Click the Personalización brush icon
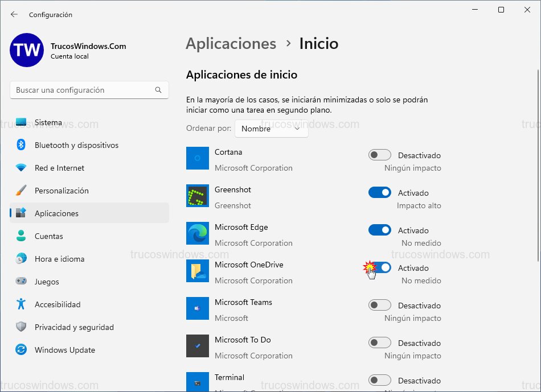Screen dimensions: 541x392 [x=21, y=191]
